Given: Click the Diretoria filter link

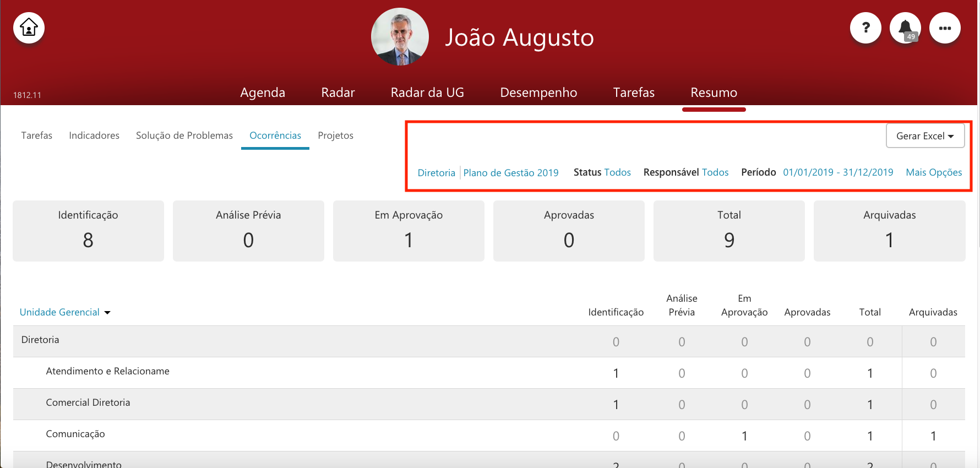Looking at the screenshot, I should pos(437,173).
